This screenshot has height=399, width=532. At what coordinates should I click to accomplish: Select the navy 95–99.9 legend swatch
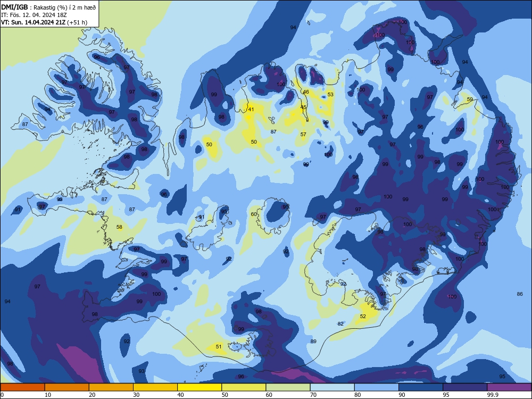tap(465, 387)
